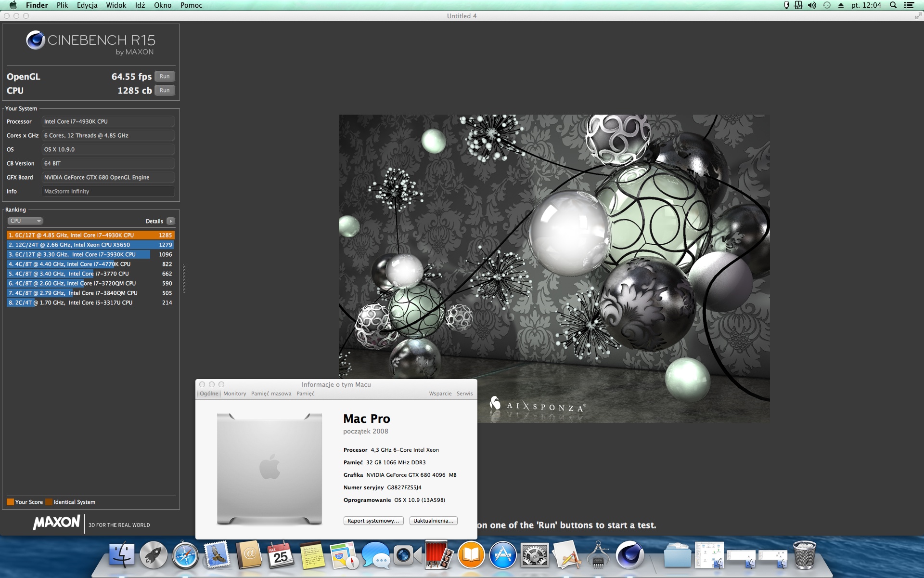Click the fullscreen arrows of Untitled 4 window
The width and height of the screenshot is (924, 578).
coord(918,16)
